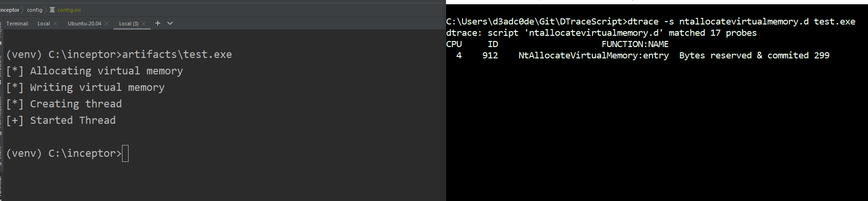Select the Local (3) terminal tab
The image size is (868, 201).
(129, 24)
